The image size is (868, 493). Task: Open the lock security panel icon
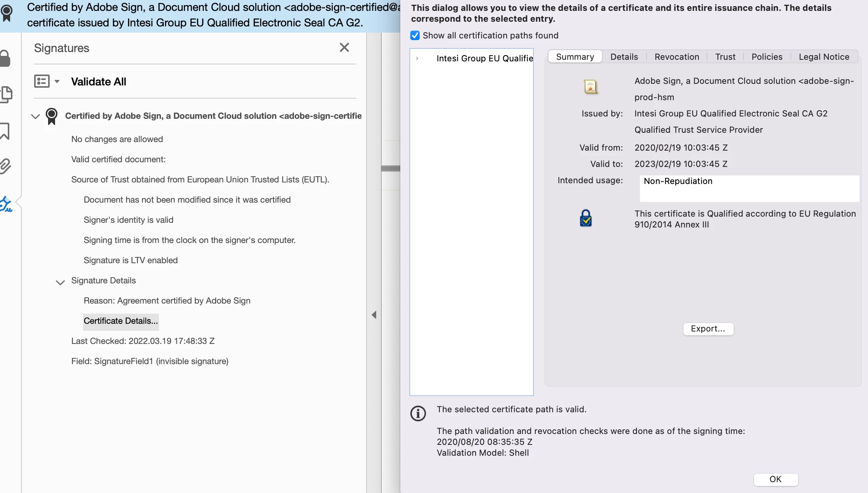[x=5, y=58]
